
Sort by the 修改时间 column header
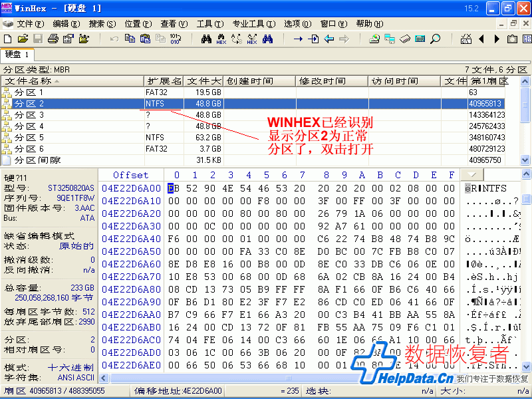pyautogui.click(x=332, y=81)
